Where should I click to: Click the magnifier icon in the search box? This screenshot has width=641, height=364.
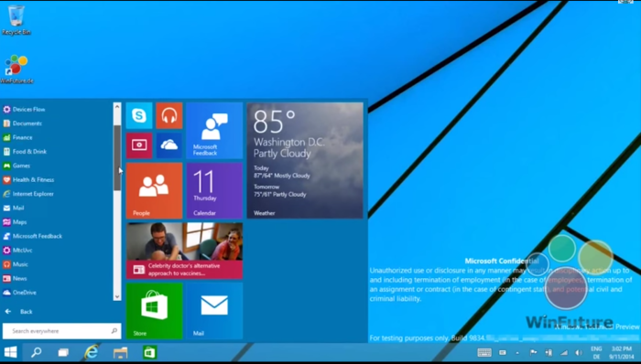click(114, 331)
